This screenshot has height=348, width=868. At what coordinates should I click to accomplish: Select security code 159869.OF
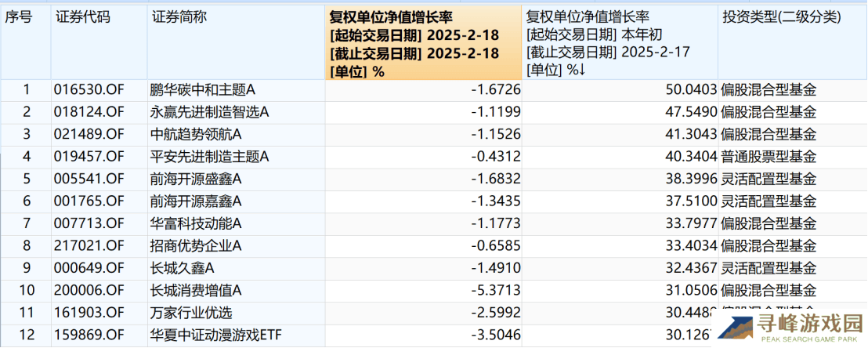click(89, 335)
